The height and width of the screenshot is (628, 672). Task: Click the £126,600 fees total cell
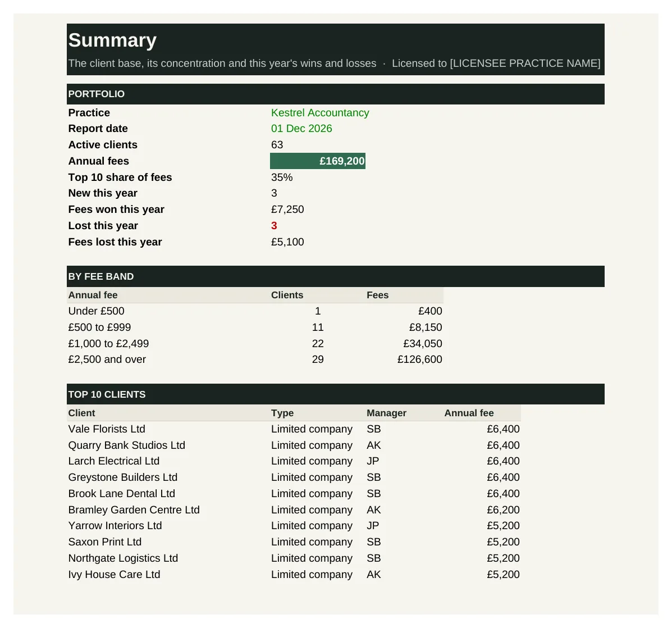[419, 359]
